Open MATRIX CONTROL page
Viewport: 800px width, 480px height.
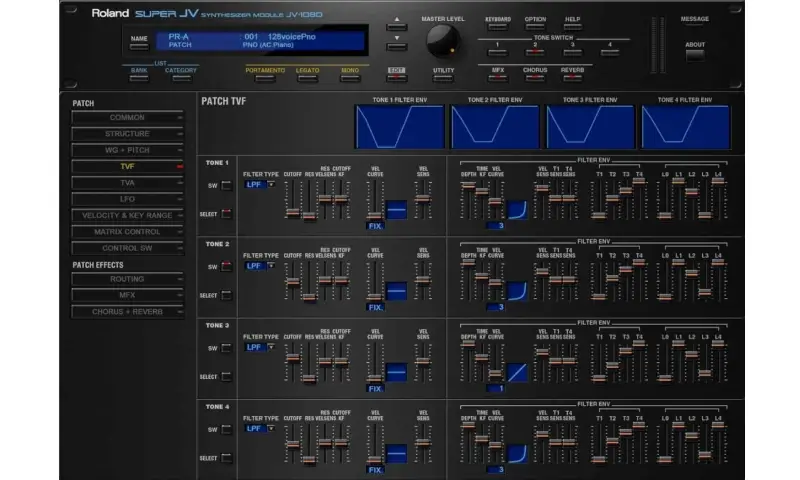coord(127,232)
